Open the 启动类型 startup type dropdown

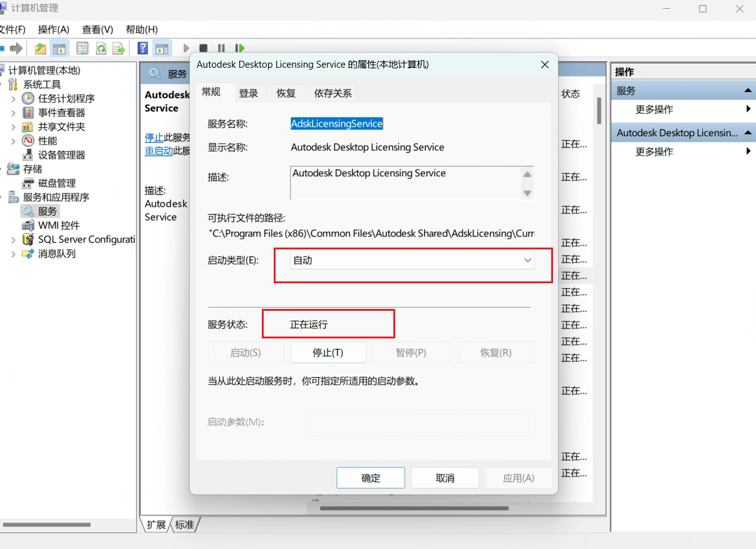click(412, 260)
